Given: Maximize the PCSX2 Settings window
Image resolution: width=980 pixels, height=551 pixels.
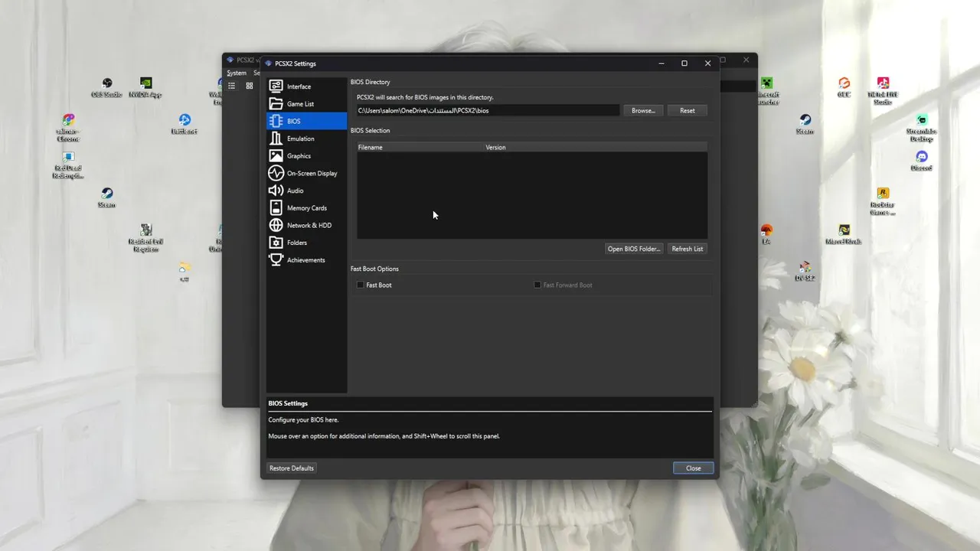Looking at the screenshot, I should click(684, 64).
